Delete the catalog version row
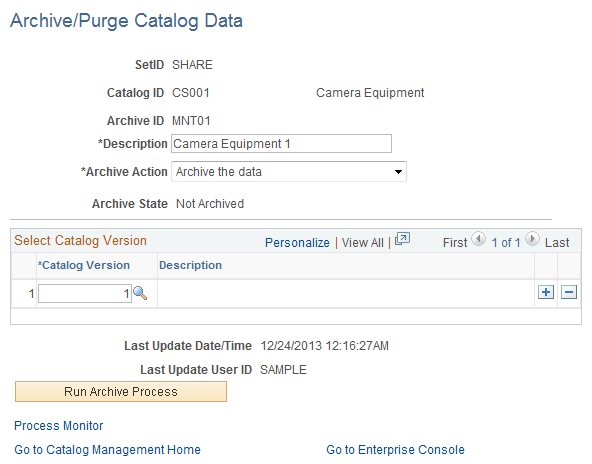592x464 pixels. (569, 292)
